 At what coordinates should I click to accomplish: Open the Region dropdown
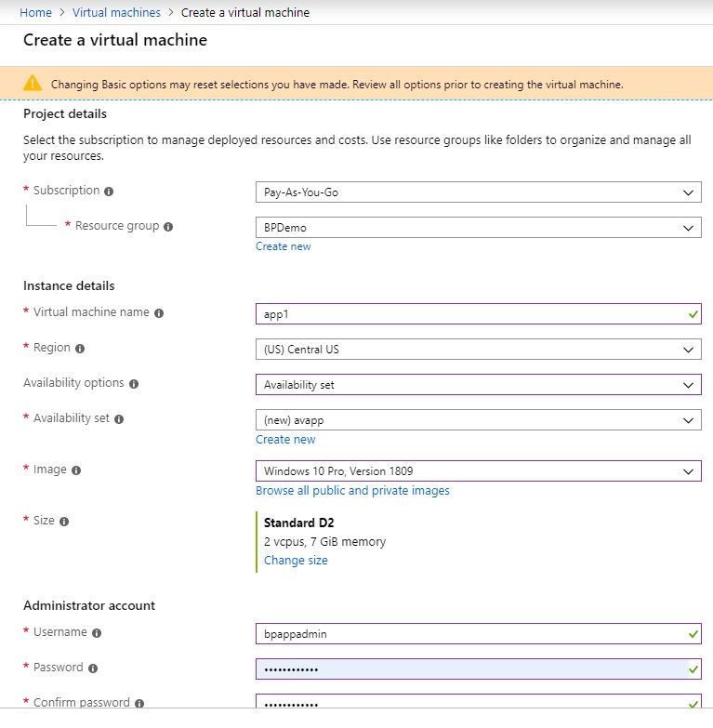[x=478, y=350]
